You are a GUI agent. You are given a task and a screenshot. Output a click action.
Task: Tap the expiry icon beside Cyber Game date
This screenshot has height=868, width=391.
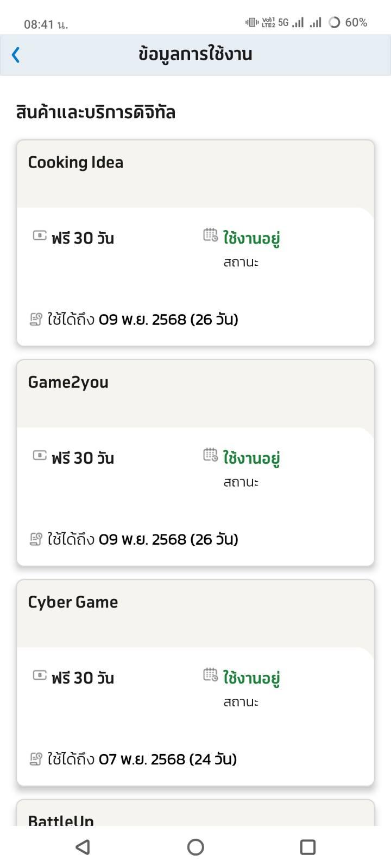click(x=36, y=758)
